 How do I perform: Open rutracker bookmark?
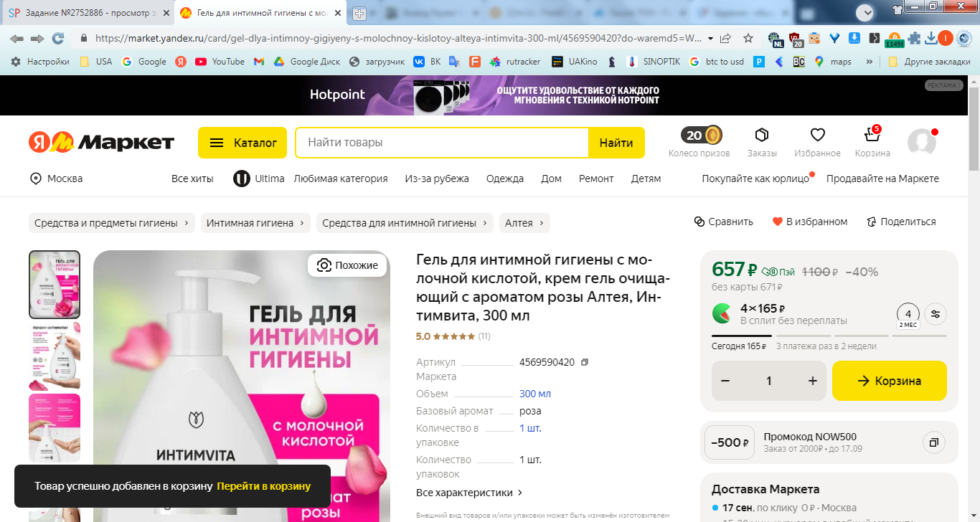514,62
